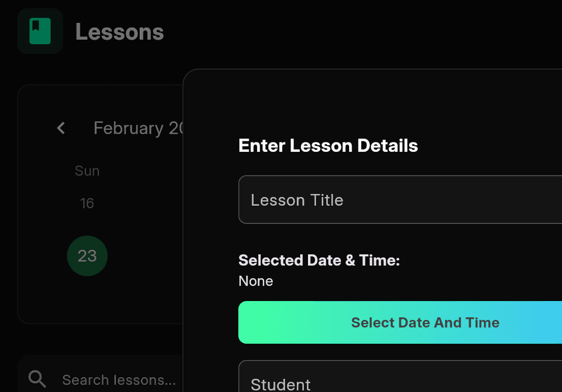
Task: Click the Enter Lesson Details heading
Action: coord(328,146)
